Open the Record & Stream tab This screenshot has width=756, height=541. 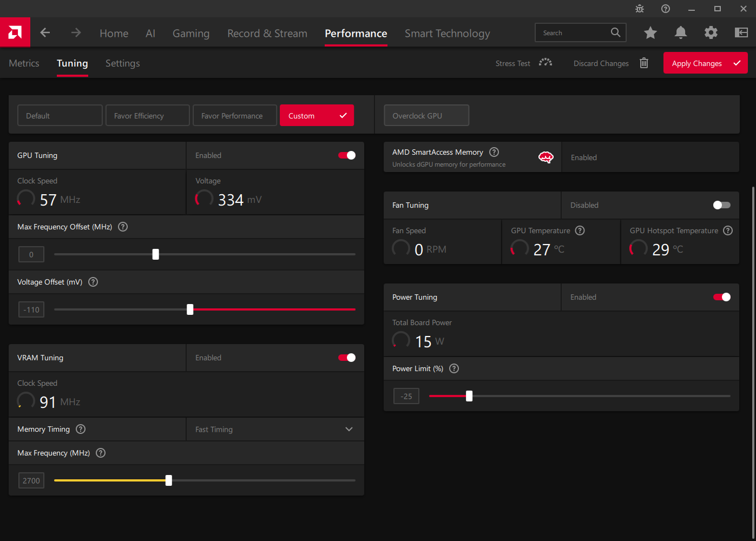pyautogui.click(x=267, y=33)
